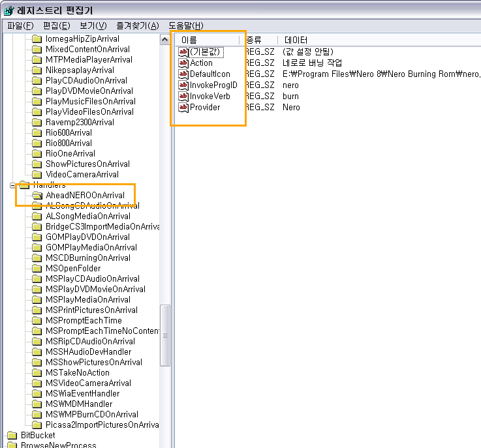Click the GOMPlayDVDOnArrival folder icon
This screenshot has height=448, width=481.
[37, 237]
